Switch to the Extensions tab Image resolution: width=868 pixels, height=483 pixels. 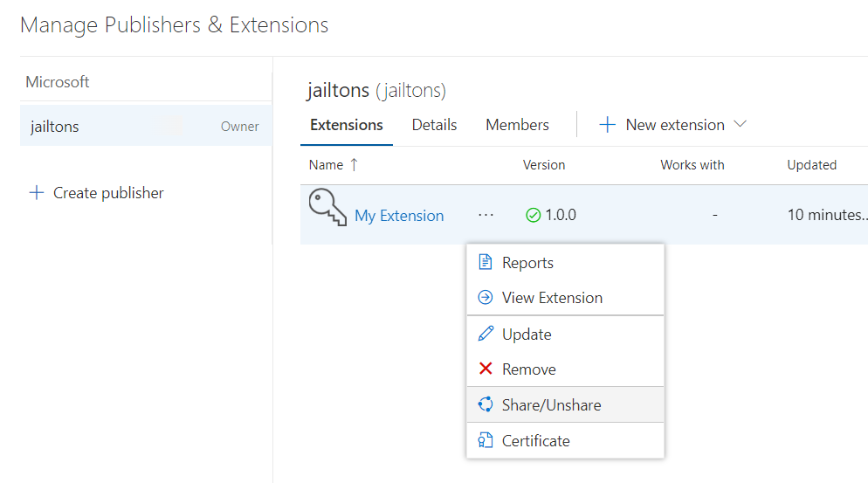(347, 125)
